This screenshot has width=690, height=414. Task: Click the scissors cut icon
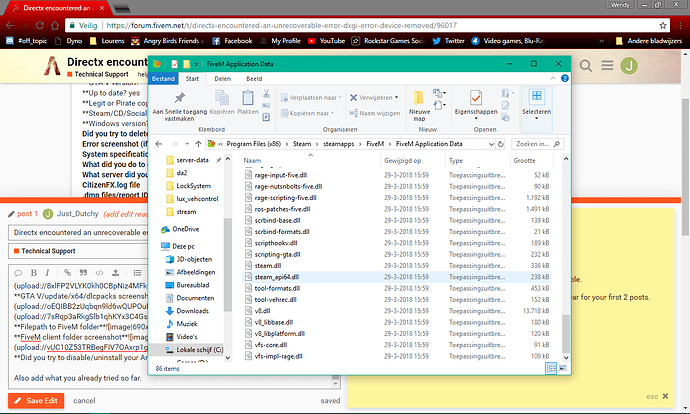(x=266, y=94)
